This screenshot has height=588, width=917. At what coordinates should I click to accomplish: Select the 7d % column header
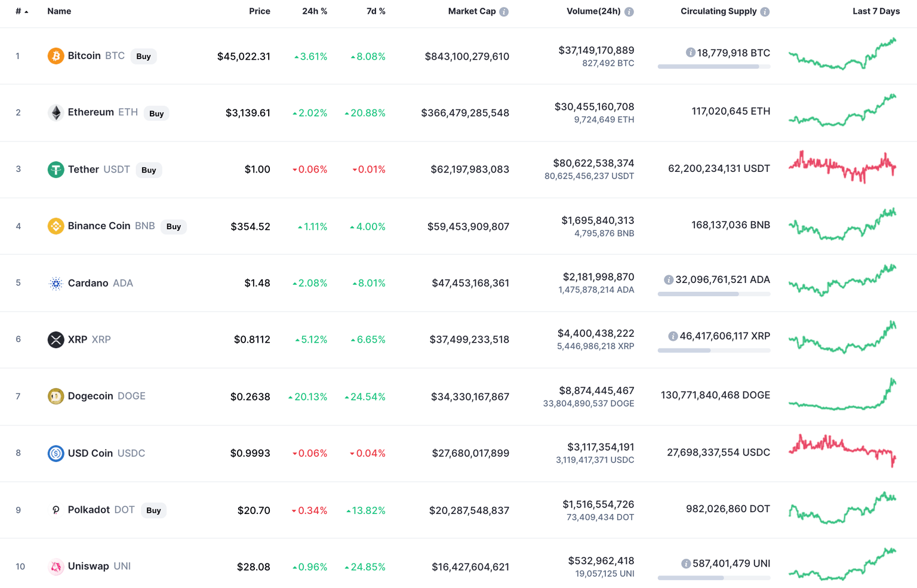click(x=376, y=10)
